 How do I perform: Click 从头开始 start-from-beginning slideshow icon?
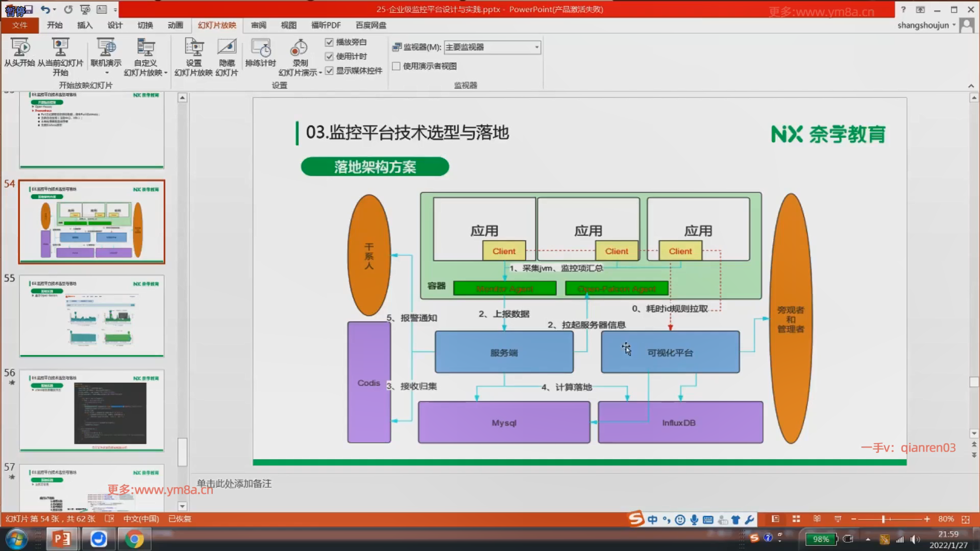[20, 47]
